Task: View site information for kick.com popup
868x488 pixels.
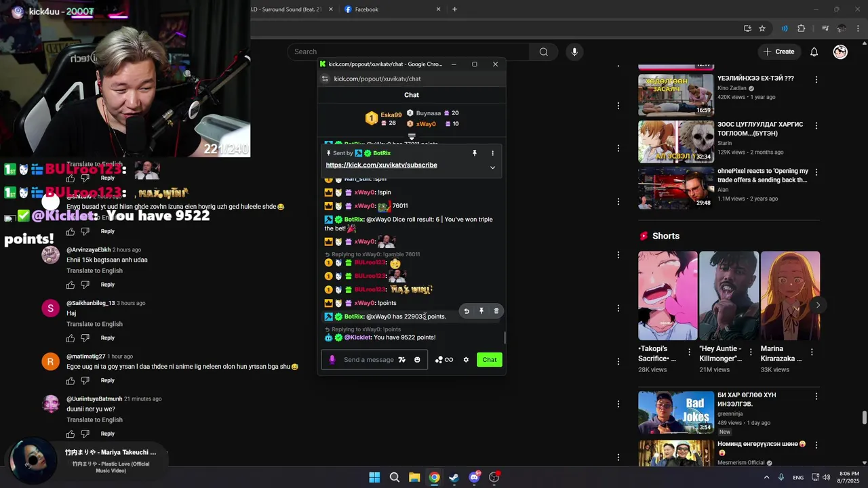Action: click(325, 79)
